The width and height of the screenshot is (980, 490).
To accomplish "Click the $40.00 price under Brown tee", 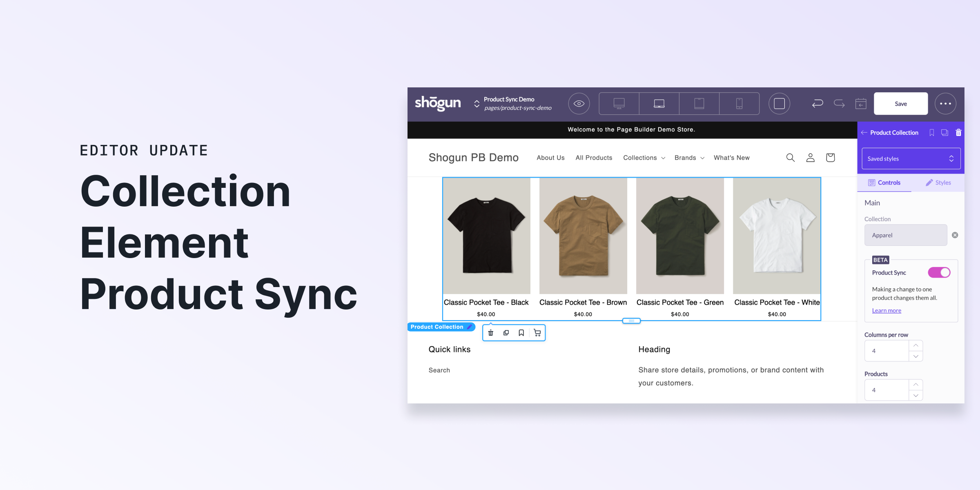I will 583,314.
